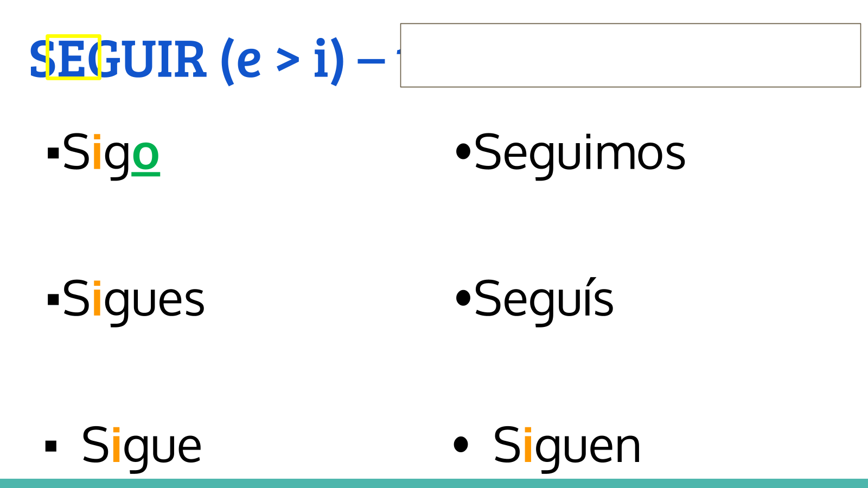
Task: Click the round bullet beside Seguimos
Action: 463,152
